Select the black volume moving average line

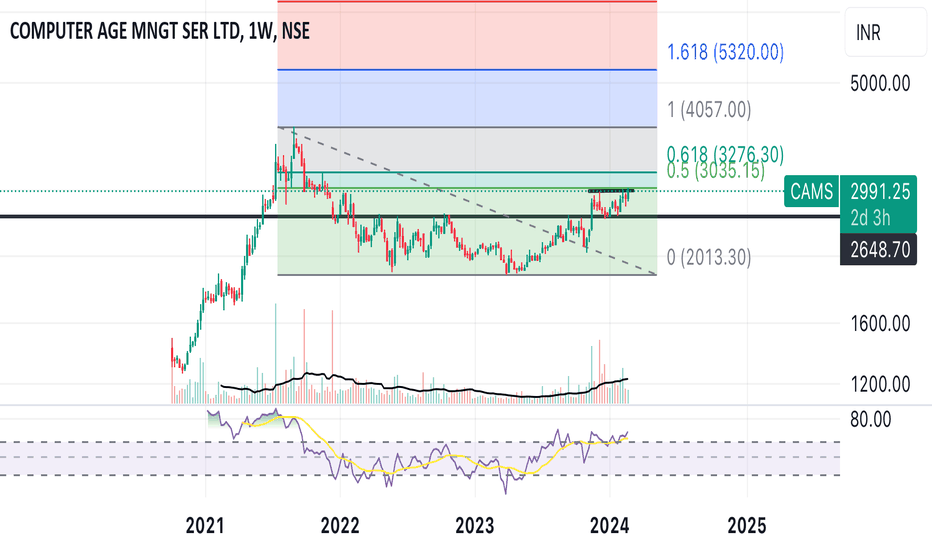pyautogui.click(x=424, y=389)
